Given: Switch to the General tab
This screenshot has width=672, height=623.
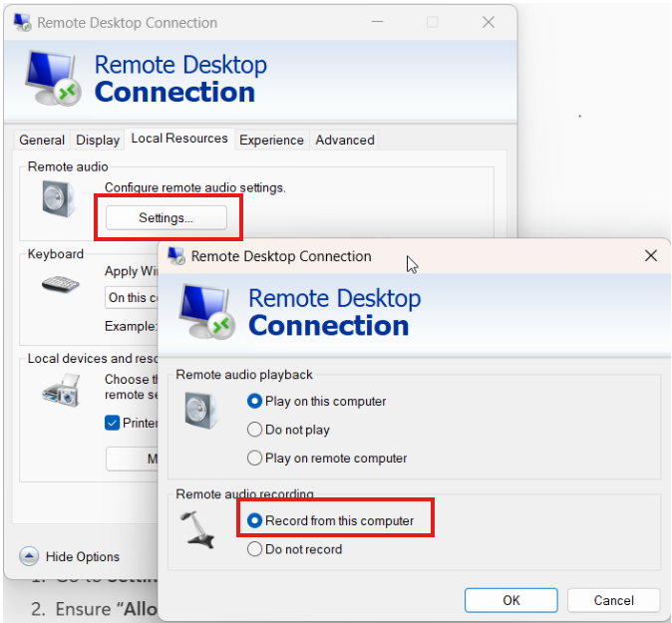Looking at the screenshot, I should click(42, 141).
